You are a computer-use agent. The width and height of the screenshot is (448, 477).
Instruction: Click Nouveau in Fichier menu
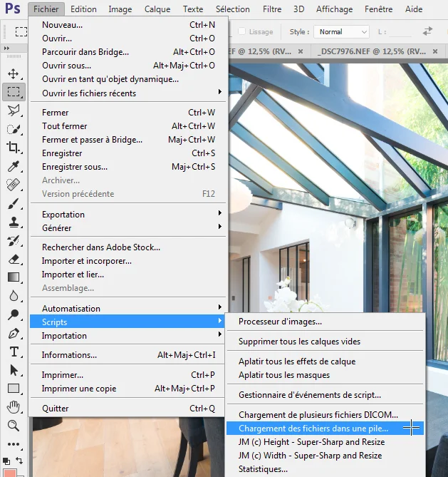pyautogui.click(x=127, y=25)
